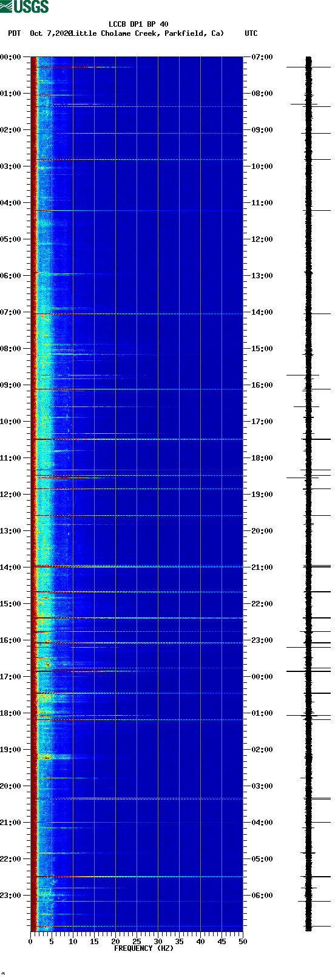Click the 23:00 label on the PDT axis

click(11, 896)
